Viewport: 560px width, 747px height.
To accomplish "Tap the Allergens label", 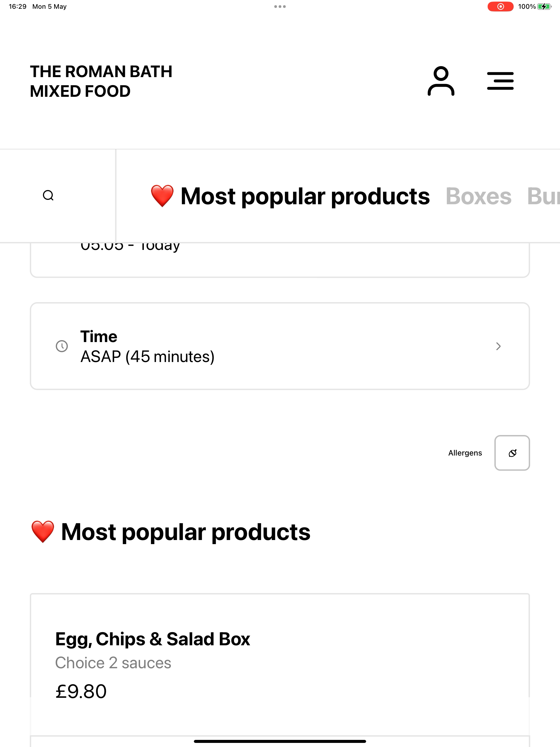I will (465, 453).
